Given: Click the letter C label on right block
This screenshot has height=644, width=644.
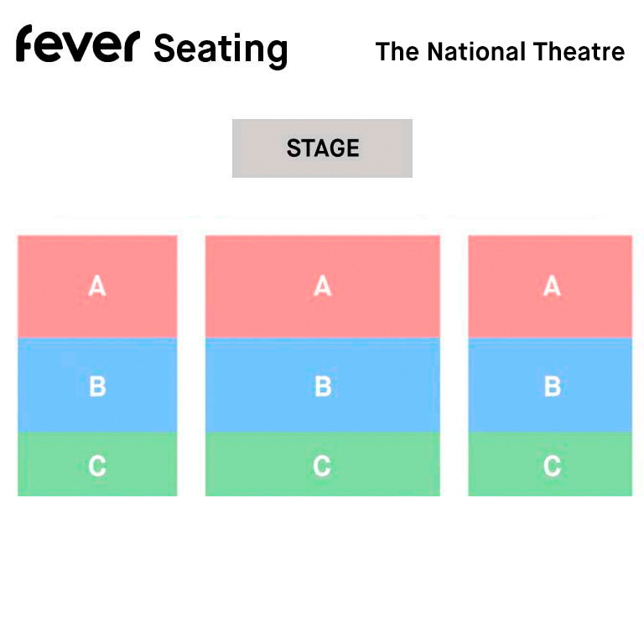Looking at the screenshot, I should pos(552,465).
